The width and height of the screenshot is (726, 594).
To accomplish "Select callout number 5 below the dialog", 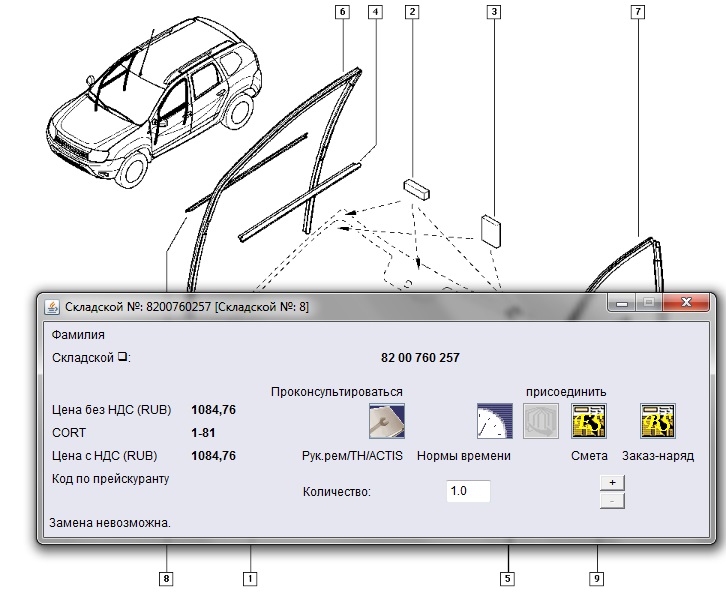I will pos(508,578).
